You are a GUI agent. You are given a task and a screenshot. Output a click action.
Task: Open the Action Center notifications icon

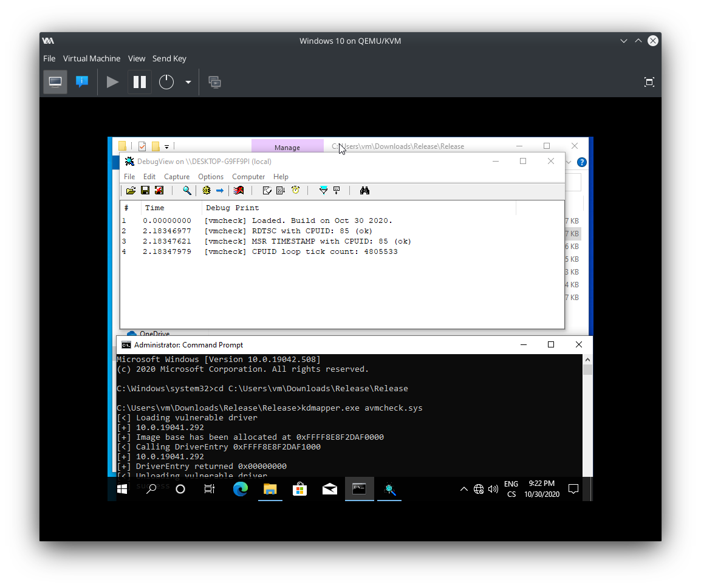(573, 489)
